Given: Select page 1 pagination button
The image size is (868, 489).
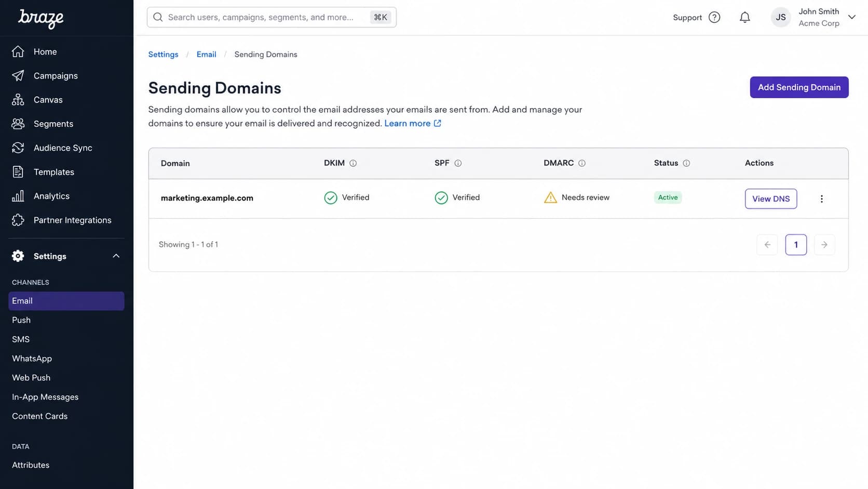Looking at the screenshot, I should click(796, 245).
